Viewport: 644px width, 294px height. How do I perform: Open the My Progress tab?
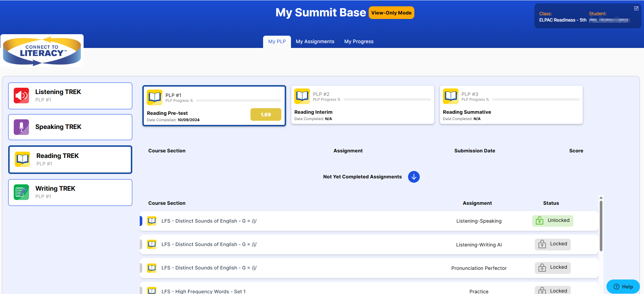(359, 42)
